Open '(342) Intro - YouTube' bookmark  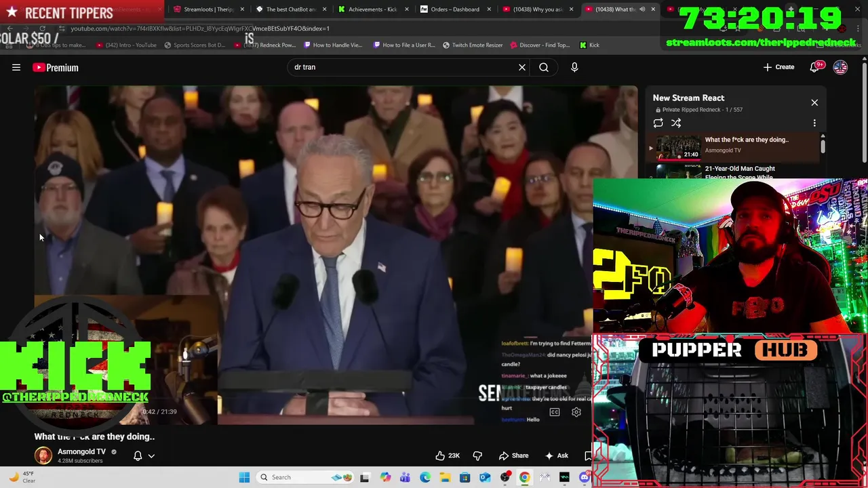pyautogui.click(x=126, y=45)
